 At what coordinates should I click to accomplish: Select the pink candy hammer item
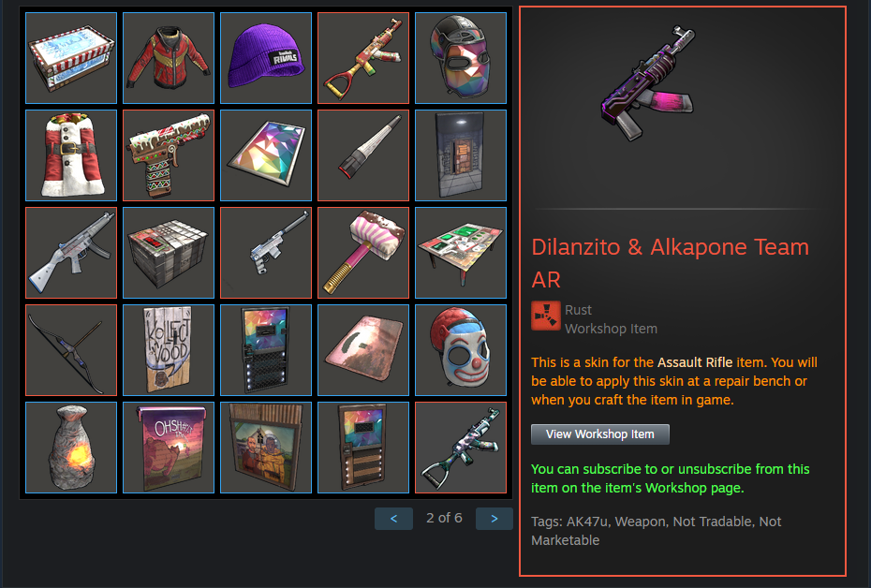pos(363,253)
